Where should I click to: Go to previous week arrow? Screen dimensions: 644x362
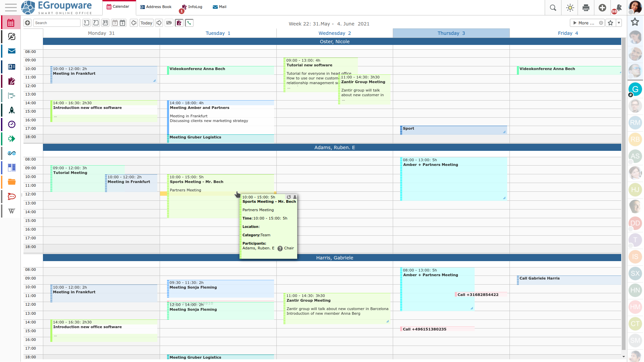(134, 23)
